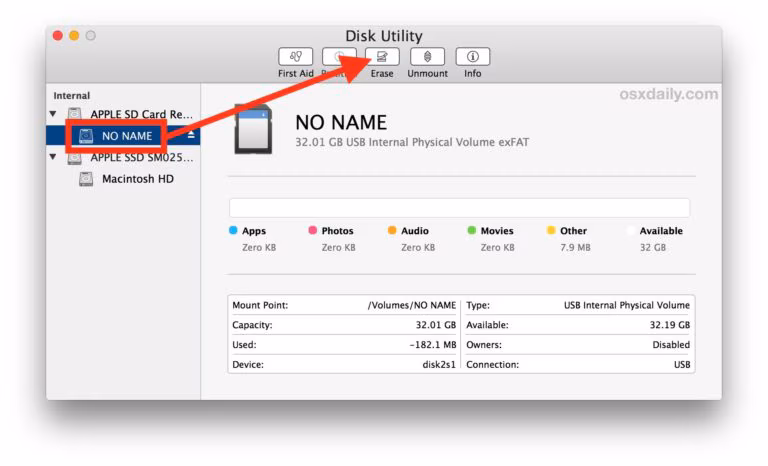Eject NO NAME volume with eject icon
768x466 pixels.
pyautogui.click(x=191, y=135)
